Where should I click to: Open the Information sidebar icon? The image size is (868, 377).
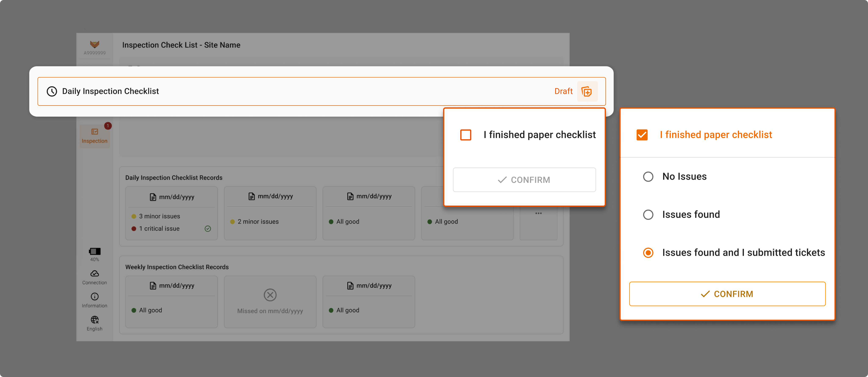(94, 297)
